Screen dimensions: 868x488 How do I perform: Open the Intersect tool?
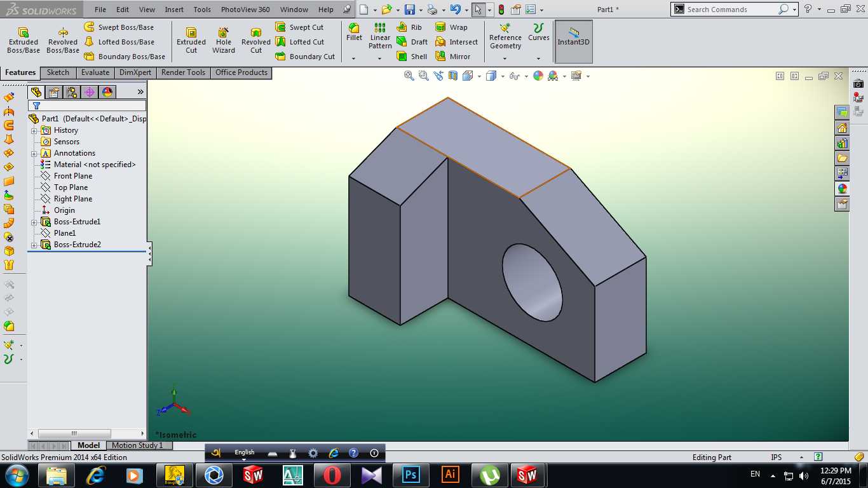456,42
